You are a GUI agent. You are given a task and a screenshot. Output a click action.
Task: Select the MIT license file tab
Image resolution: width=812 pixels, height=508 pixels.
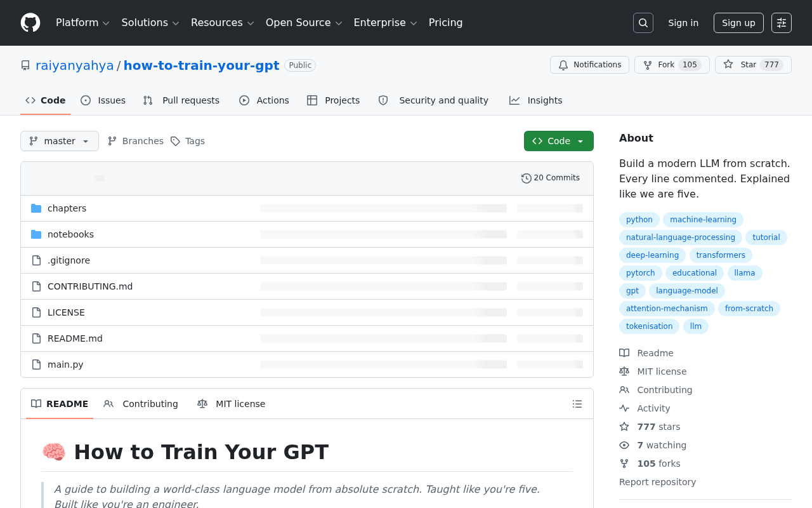(x=232, y=404)
